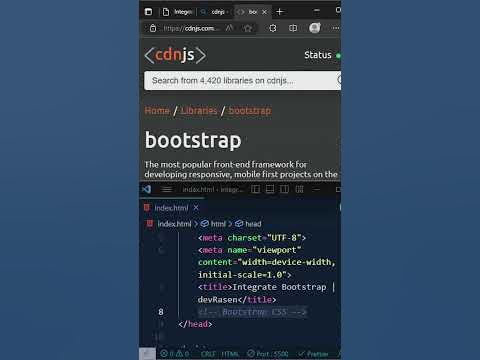Change CRLF end-of-line setting

[208, 354]
